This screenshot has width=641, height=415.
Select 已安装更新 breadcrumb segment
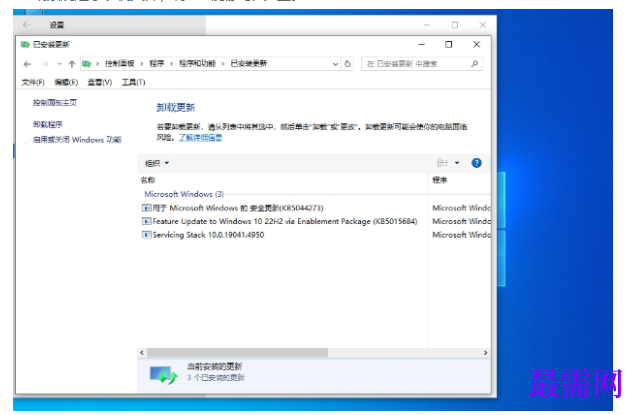249,63
